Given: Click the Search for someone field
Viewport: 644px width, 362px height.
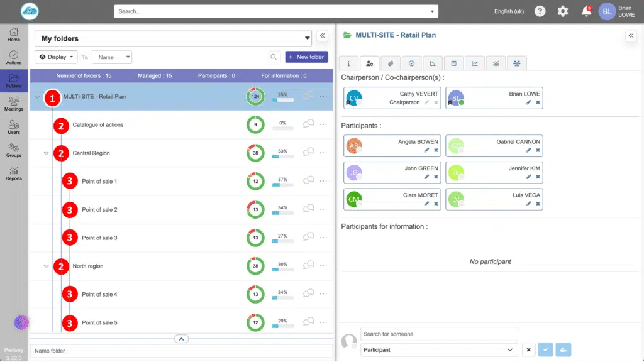Looking at the screenshot, I should (439, 334).
